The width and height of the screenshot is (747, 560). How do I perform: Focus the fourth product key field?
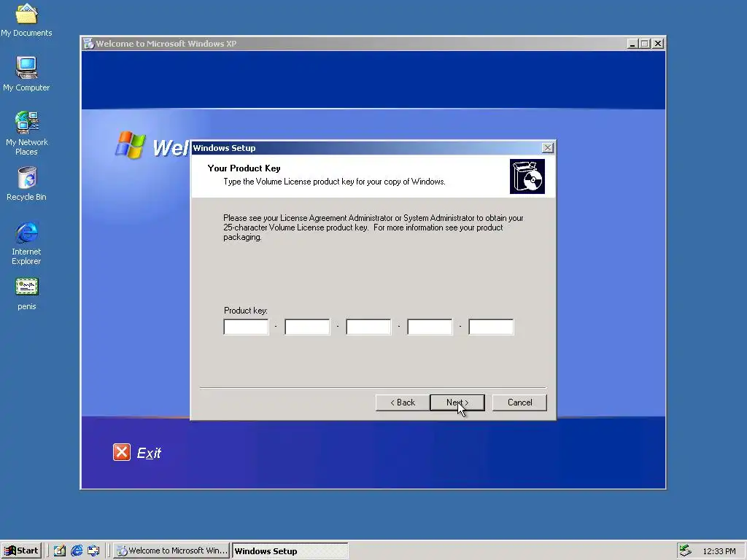pos(430,327)
